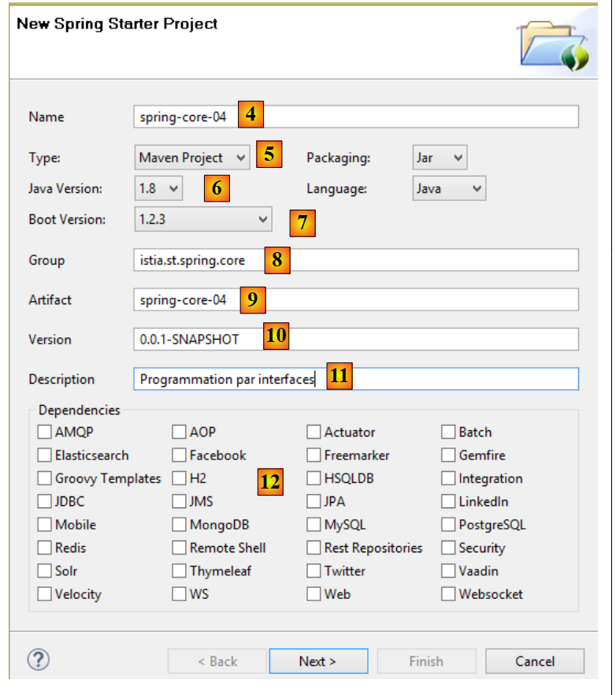Screen dimensions: 616x695
Task: Check the JPA dependency
Action: 314,501
